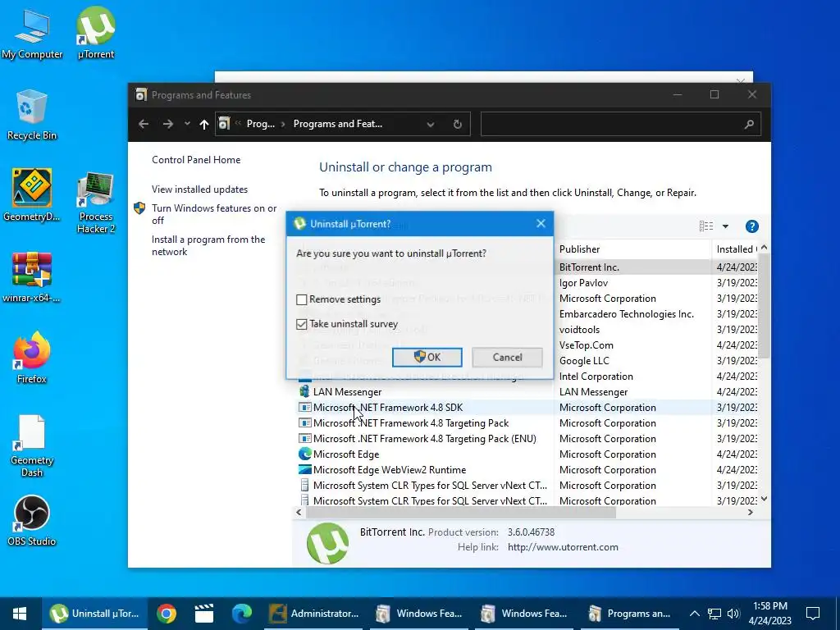Click the horizontal scrollbar of program list
840x630 pixels.
(x=460, y=512)
